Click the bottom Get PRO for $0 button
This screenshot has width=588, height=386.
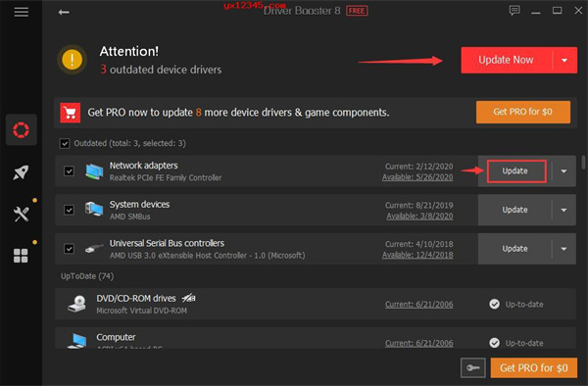coord(534,367)
